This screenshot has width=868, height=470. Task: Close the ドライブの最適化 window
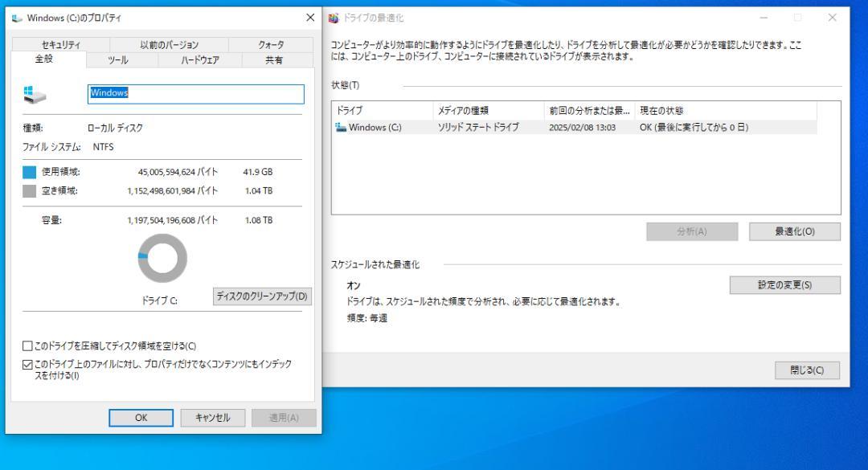click(x=832, y=18)
